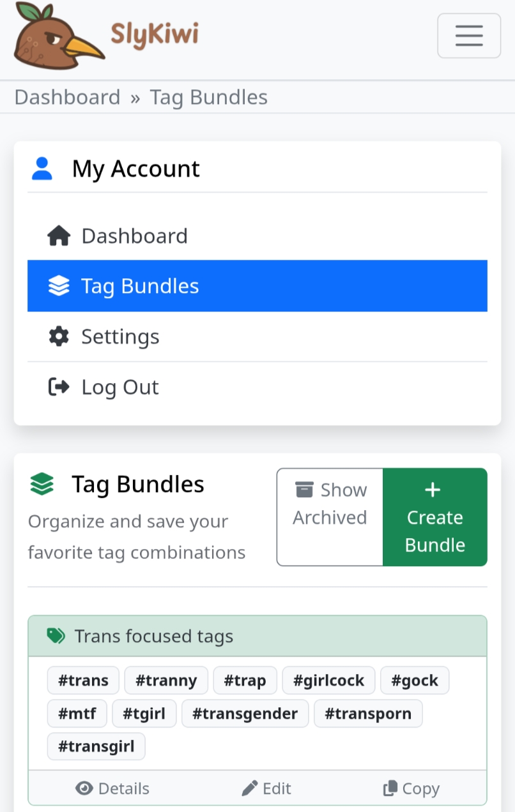View bundle Details via the eye icon

tap(84, 789)
